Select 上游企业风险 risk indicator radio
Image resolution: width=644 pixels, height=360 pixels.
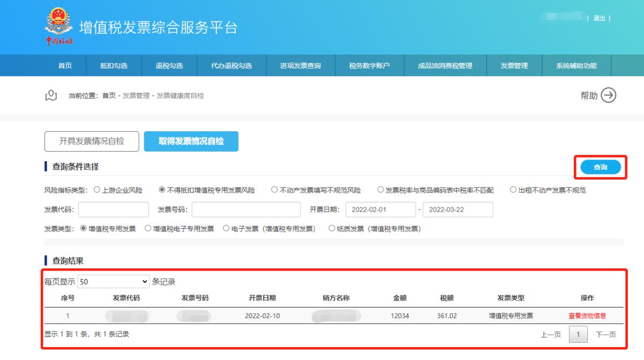coord(97,190)
